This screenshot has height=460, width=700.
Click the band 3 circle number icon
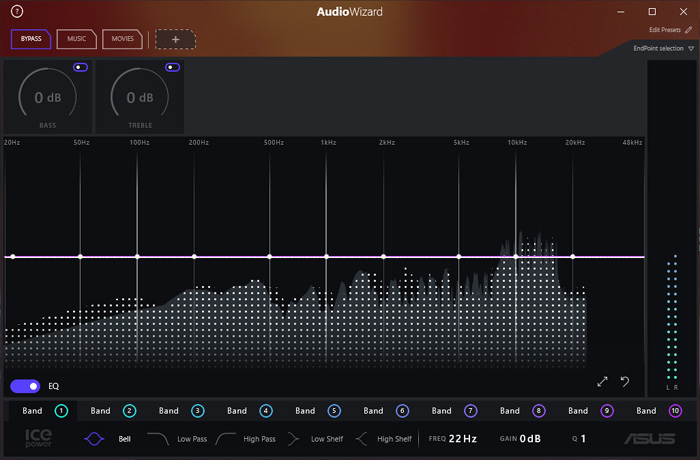tap(198, 410)
